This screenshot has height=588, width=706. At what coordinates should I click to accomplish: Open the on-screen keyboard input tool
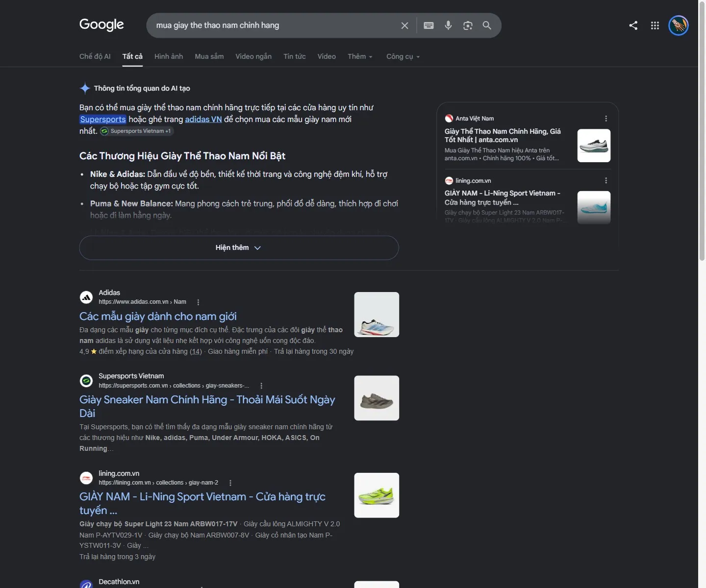click(x=429, y=25)
